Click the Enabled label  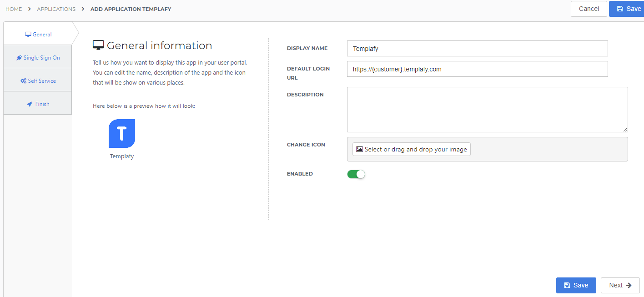coord(300,174)
